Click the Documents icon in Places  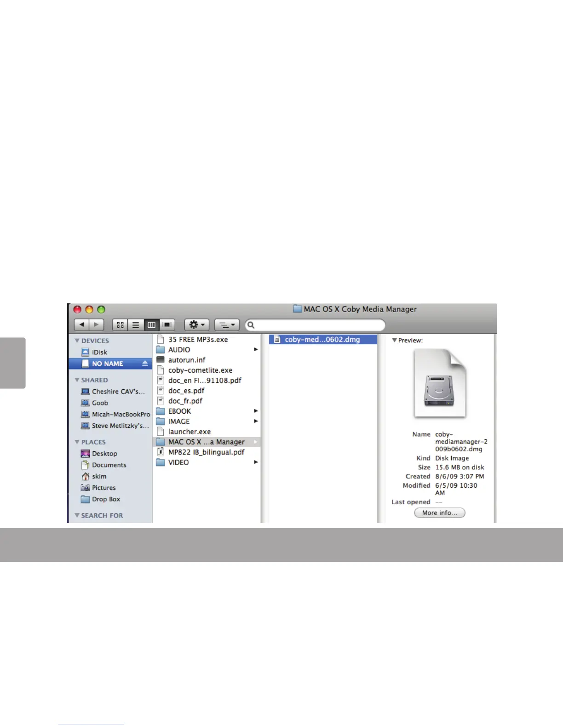pos(85,465)
